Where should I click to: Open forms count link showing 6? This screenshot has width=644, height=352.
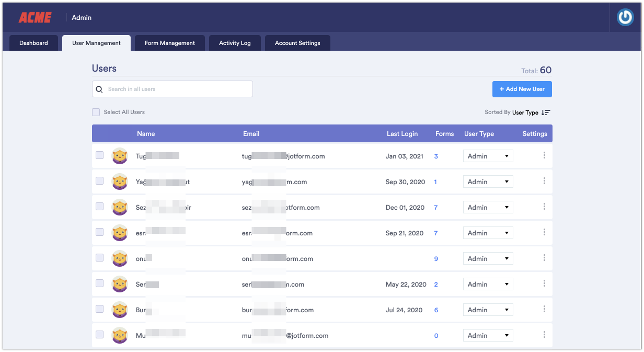436,310
